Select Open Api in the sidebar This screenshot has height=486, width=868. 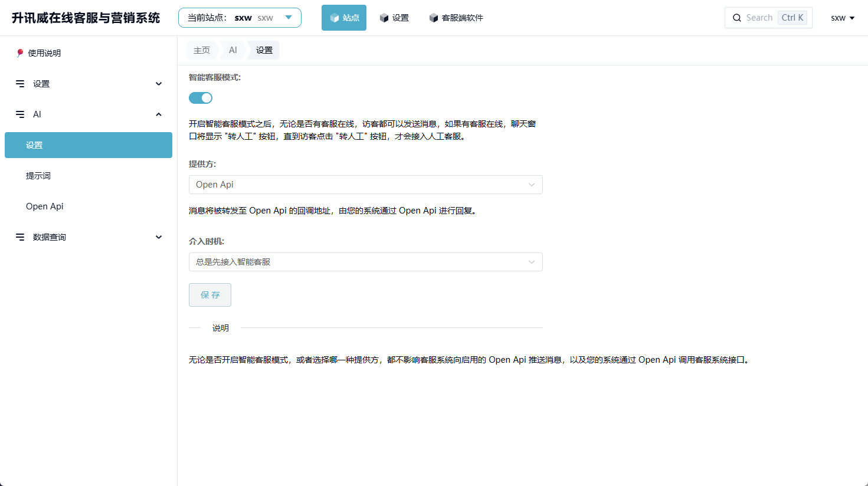pyautogui.click(x=45, y=206)
